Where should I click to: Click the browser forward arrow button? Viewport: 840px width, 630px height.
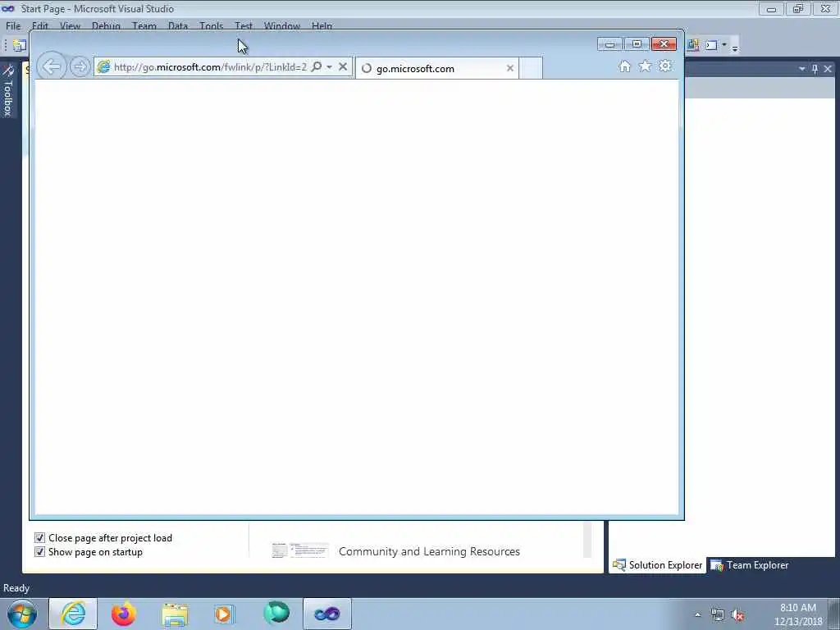click(x=80, y=67)
